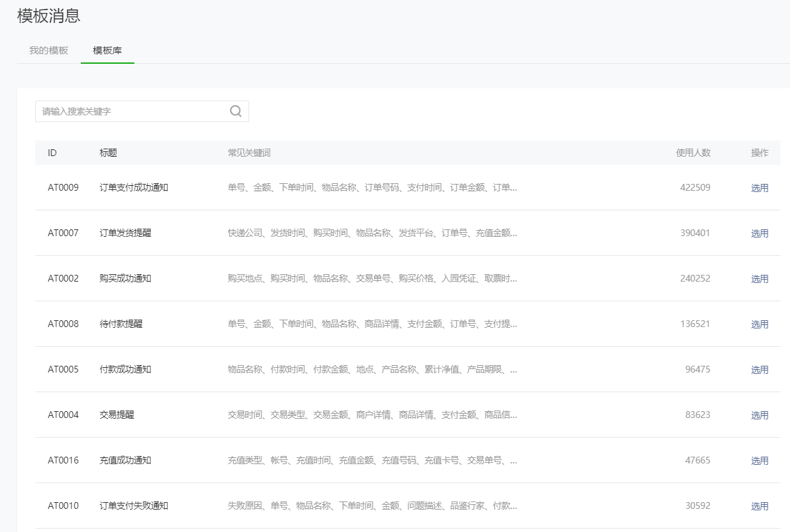
Task: Click 选用 in the 付款成功通知 row
Action: tap(759, 370)
